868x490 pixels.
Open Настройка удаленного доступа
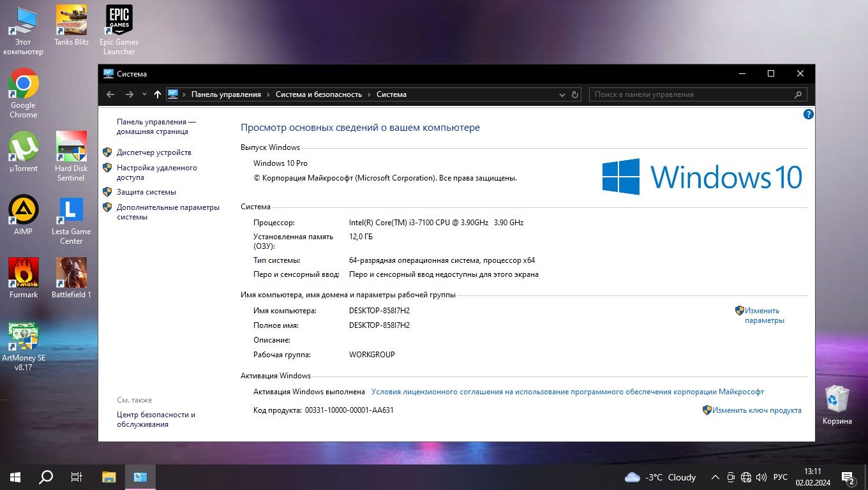[157, 172]
